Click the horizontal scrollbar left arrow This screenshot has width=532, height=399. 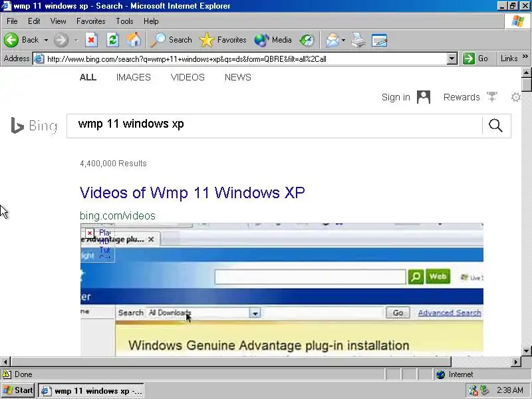click(x=5, y=362)
